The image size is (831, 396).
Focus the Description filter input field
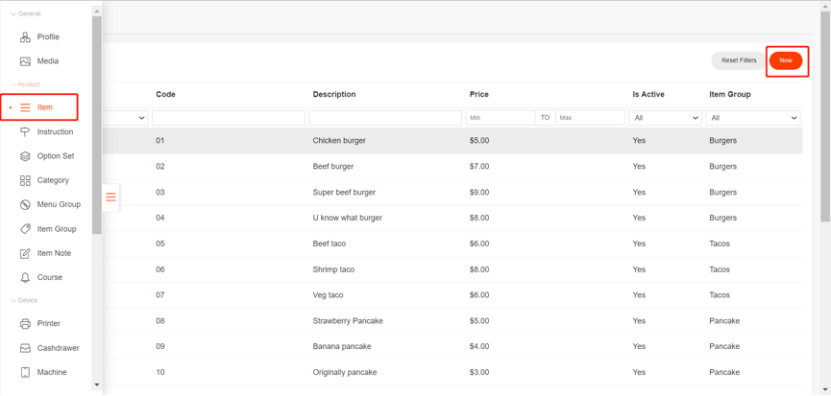[385, 118]
